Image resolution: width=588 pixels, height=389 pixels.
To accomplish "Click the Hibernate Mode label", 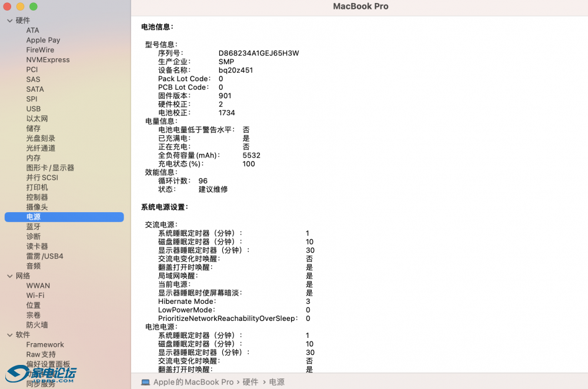I will [x=187, y=301].
